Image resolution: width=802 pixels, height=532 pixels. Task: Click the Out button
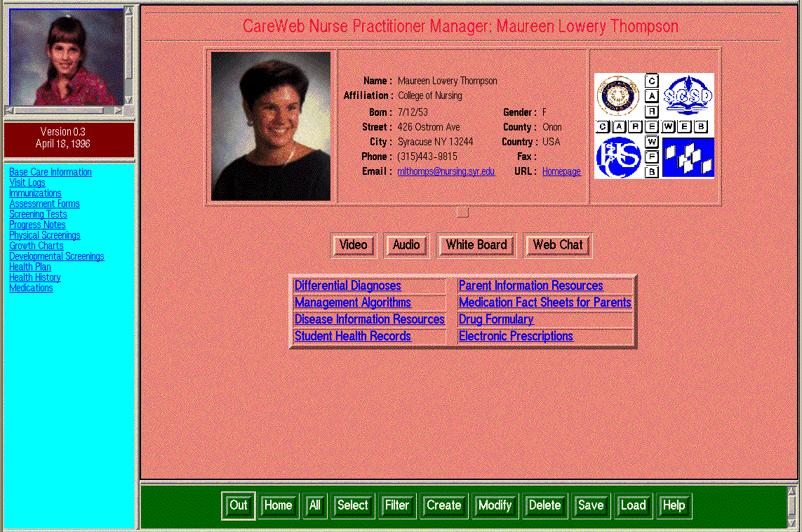coord(239,506)
